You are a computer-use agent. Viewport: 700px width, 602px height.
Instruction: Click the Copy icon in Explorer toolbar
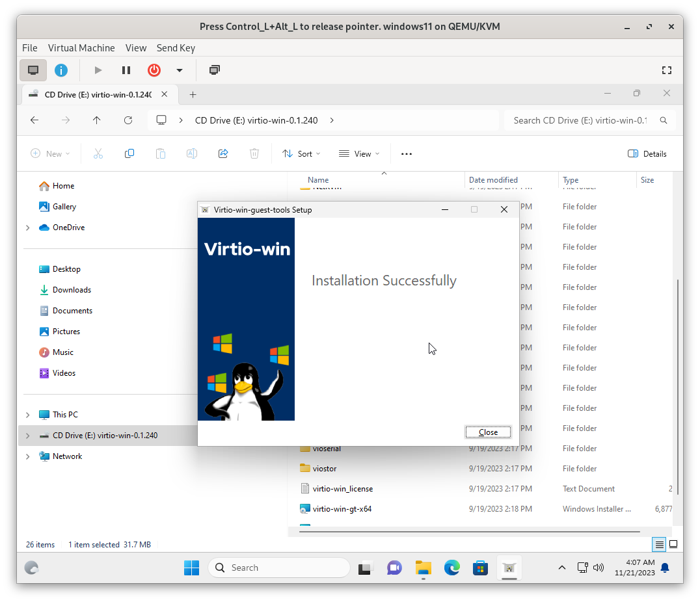(x=129, y=153)
